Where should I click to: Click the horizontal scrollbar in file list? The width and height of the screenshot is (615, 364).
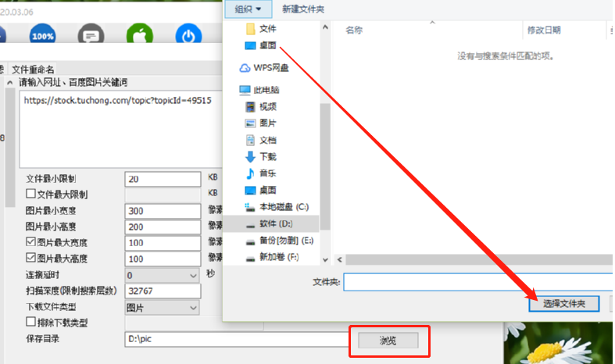(478, 259)
